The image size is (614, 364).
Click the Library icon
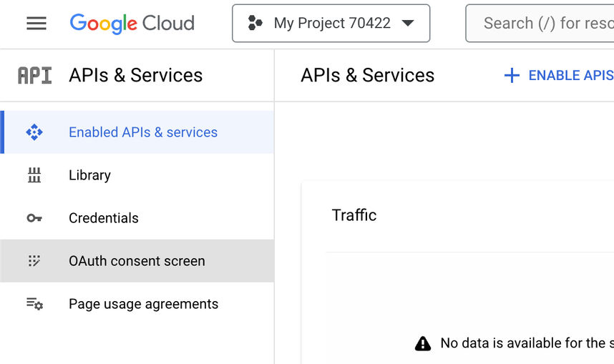[x=34, y=175]
